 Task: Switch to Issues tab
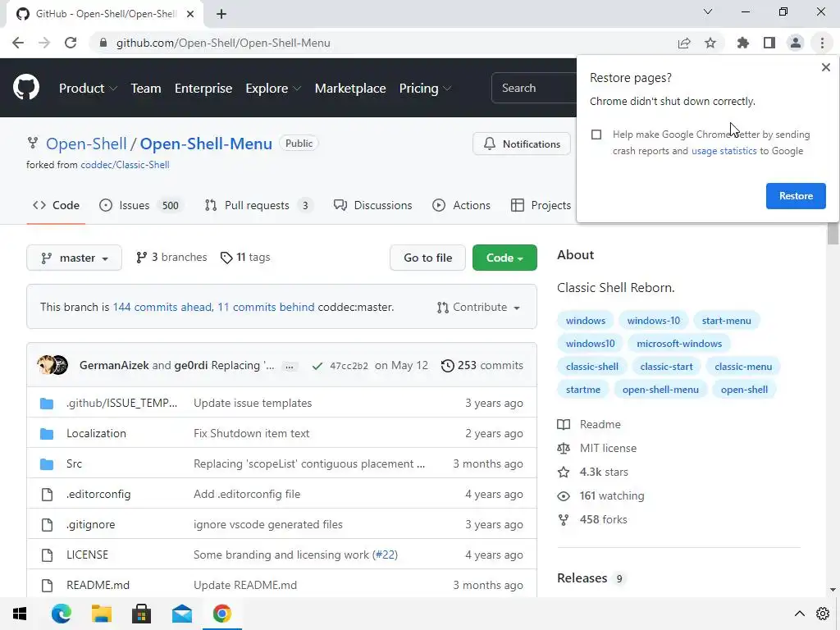[x=141, y=206]
